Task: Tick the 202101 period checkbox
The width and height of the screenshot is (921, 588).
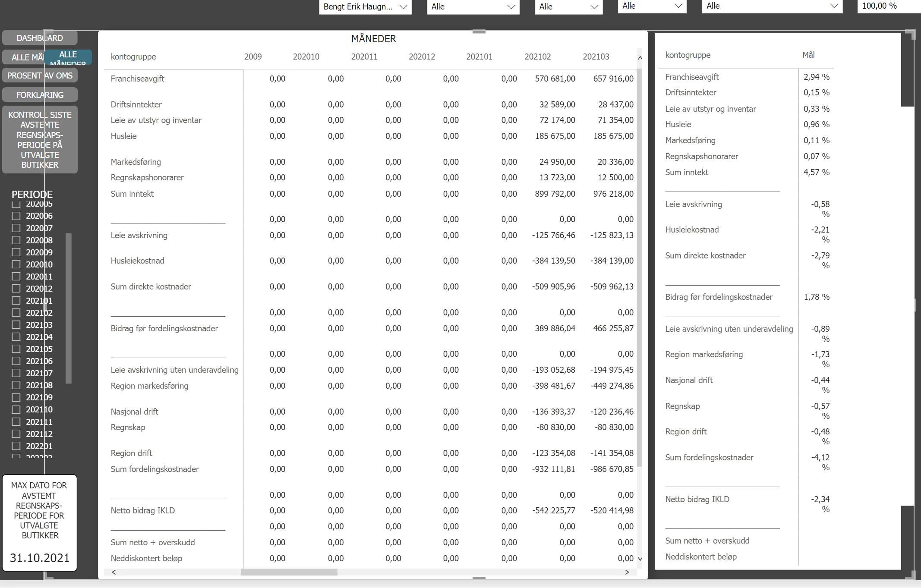Action: (x=16, y=301)
